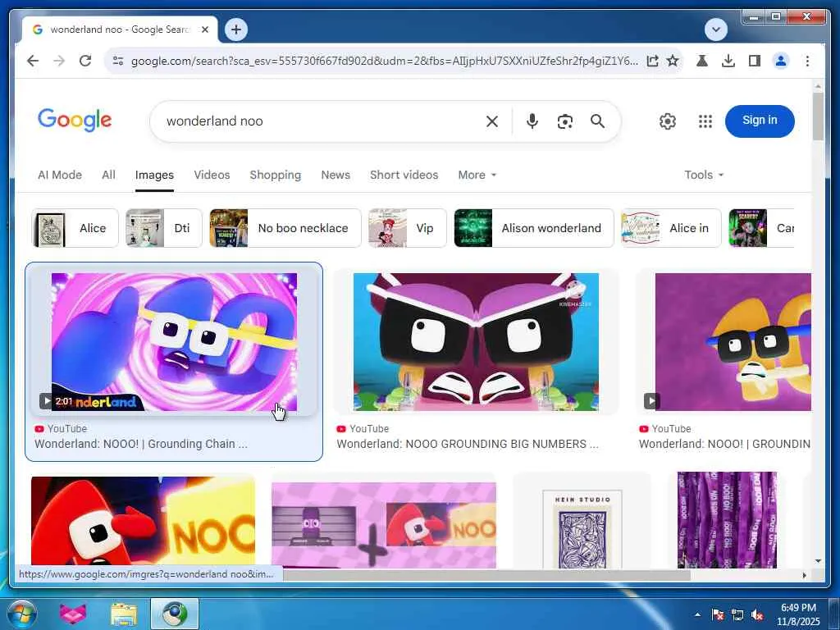Close the wonderland noo tab

(x=204, y=30)
